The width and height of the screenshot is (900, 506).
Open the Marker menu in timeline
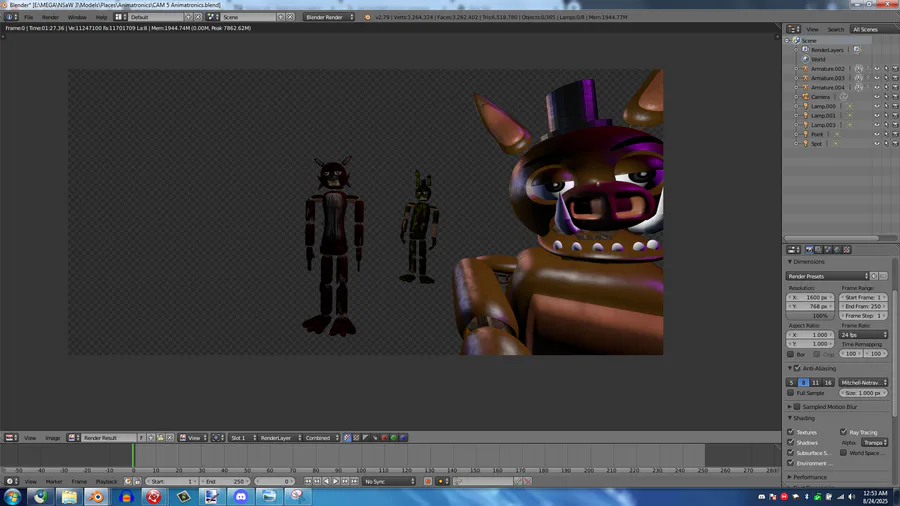[x=54, y=481]
